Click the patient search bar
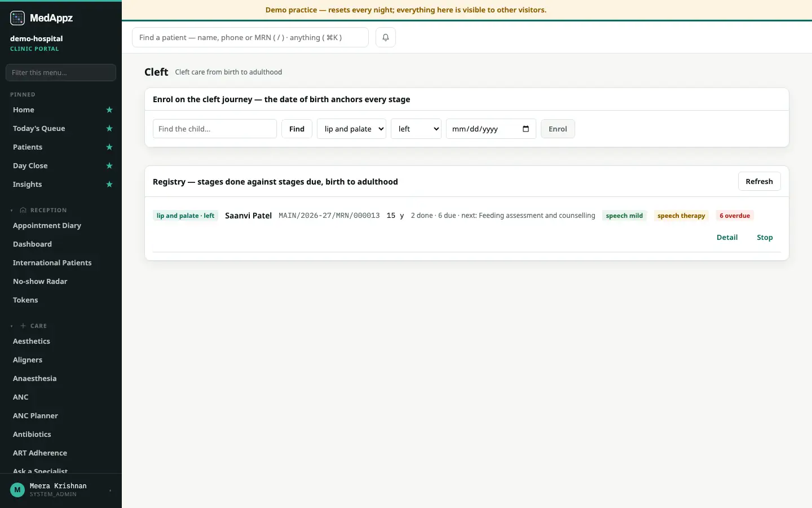 click(250, 37)
